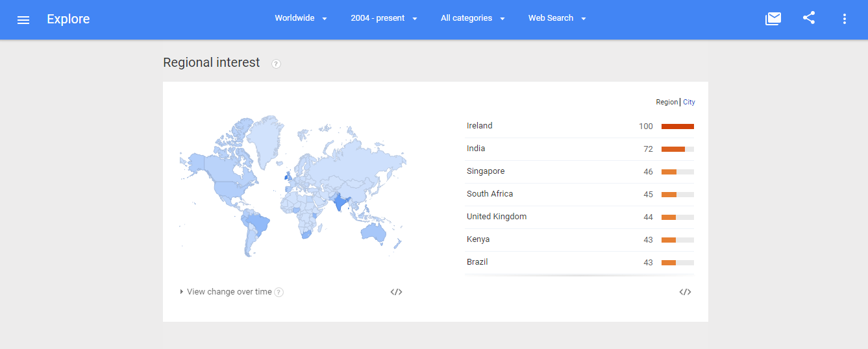
Task: Open the 2004 - present date dropdown
Action: (x=384, y=18)
